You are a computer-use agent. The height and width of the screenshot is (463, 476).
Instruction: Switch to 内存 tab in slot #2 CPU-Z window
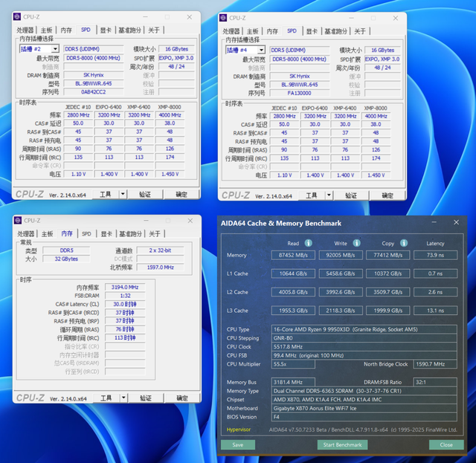click(x=66, y=30)
